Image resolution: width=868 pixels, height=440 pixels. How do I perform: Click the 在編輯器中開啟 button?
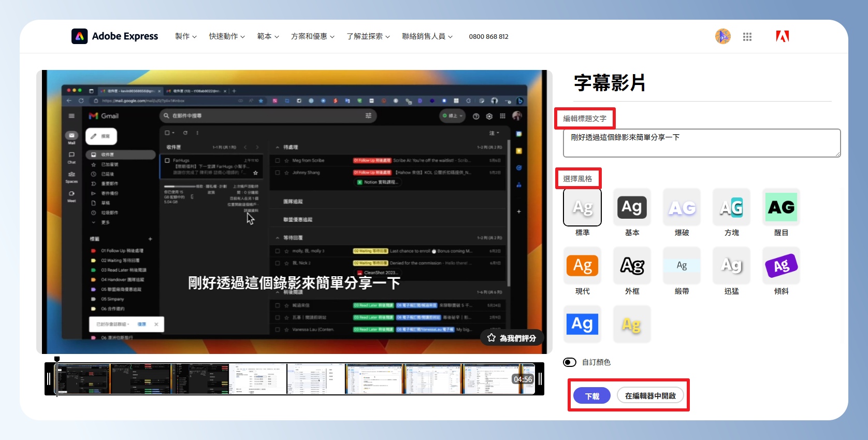point(650,396)
